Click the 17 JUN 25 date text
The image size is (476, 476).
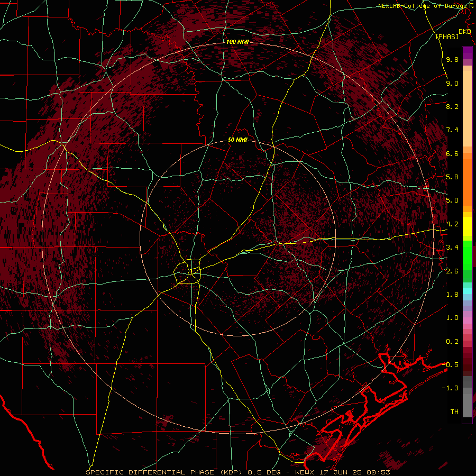[340, 472]
